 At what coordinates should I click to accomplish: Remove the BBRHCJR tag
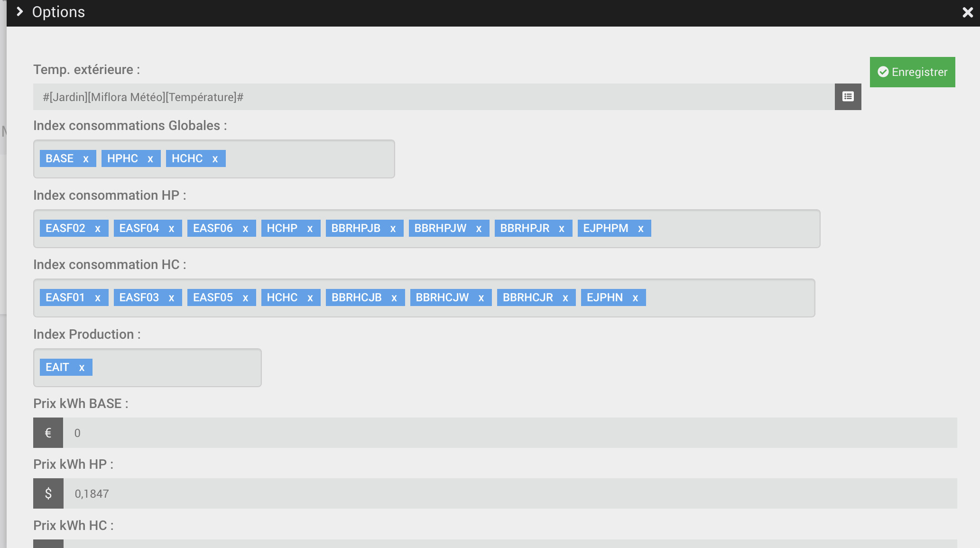coord(565,298)
